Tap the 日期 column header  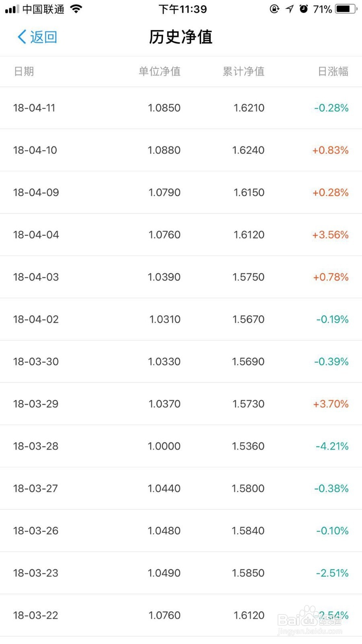tap(24, 71)
